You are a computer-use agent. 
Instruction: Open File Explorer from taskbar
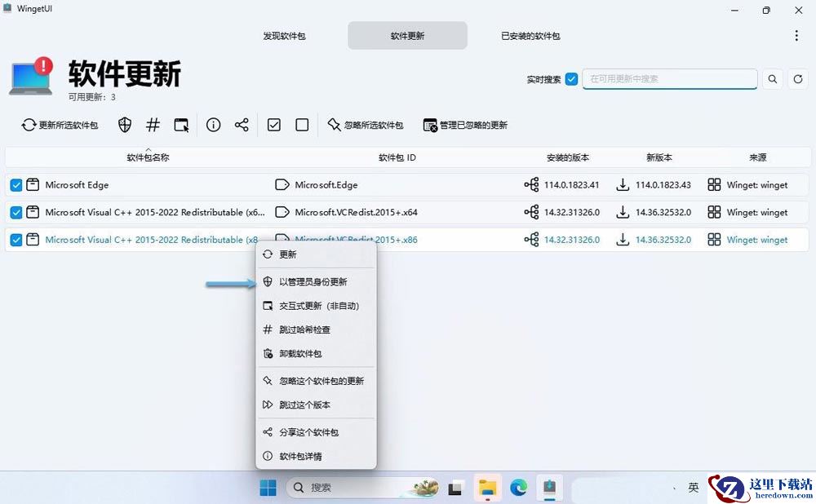tap(488, 488)
